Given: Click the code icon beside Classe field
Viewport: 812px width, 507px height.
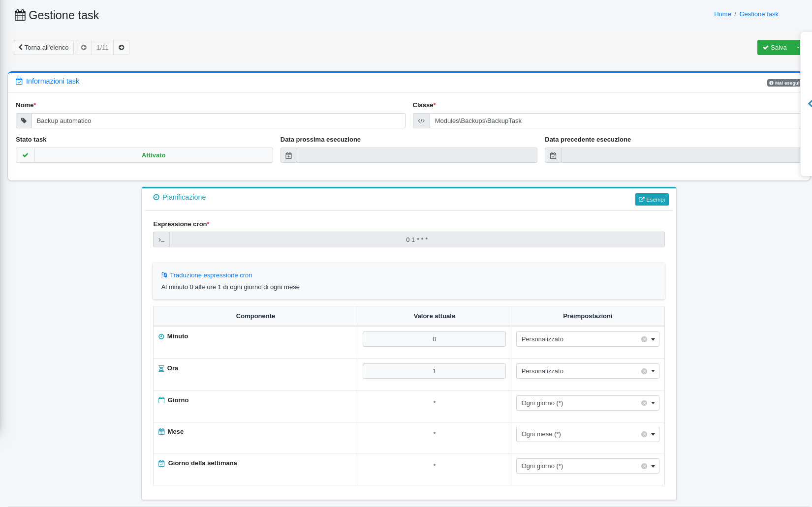Looking at the screenshot, I should coord(421,121).
